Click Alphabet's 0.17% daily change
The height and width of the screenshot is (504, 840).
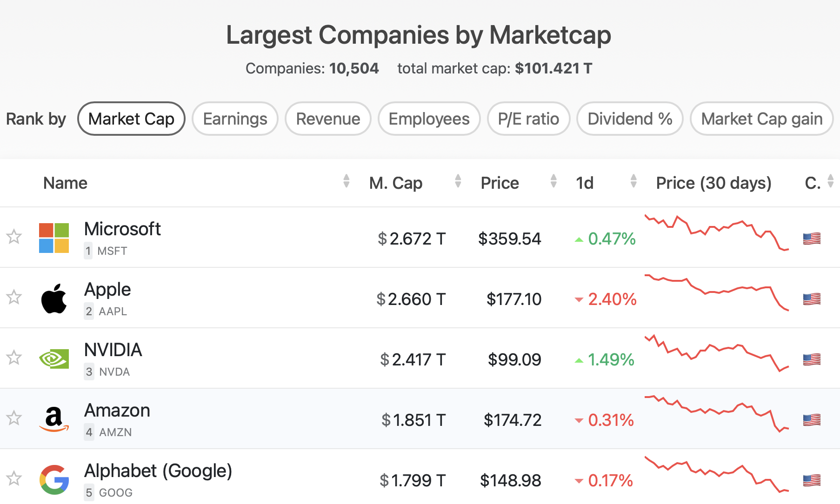[604, 480]
